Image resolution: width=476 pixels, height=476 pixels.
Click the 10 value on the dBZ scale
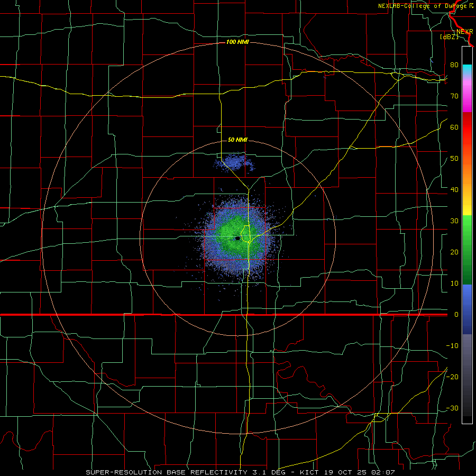tap(454, 283)
